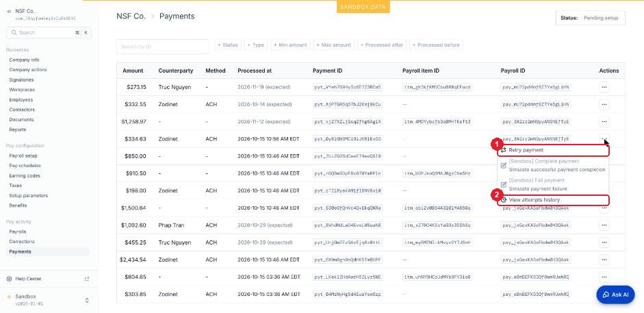Open actions menu for $1,500.64 payment
This screenshot has width=644, height=313.
(604, 208)
